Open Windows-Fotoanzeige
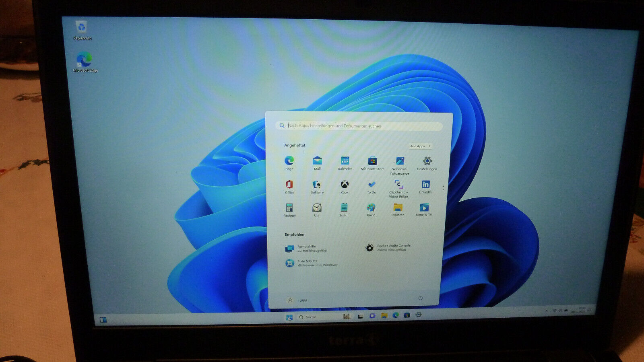 point(400,165)
